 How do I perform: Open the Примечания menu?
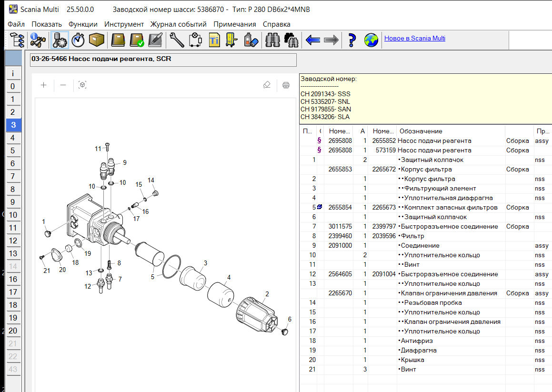(x=234, y=24)
